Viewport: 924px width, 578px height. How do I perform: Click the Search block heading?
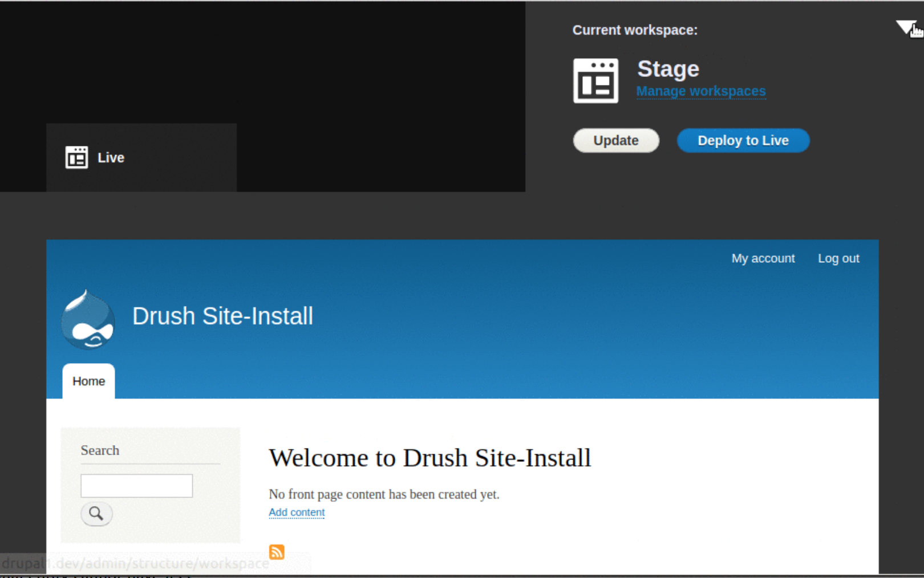[x=100, y=450]
